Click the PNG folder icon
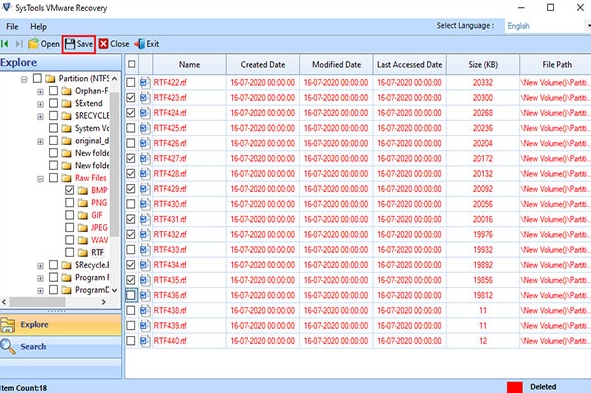 click(83, 203)
